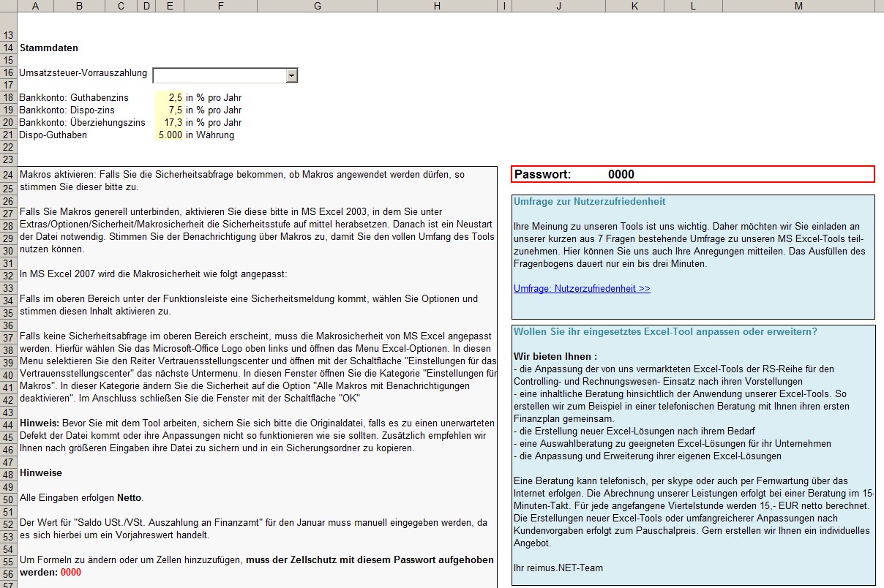This screenshot has height=588, width=884.
Task: Select column header G
Action: [317, 6]
